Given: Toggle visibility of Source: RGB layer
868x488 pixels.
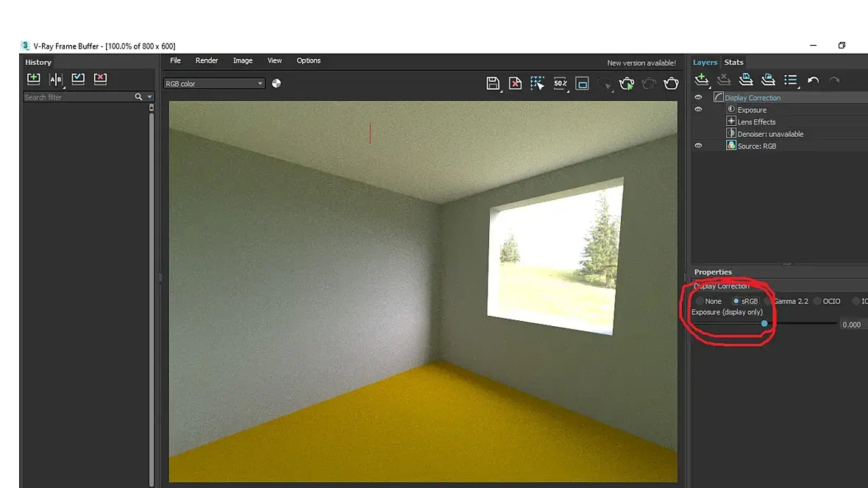Looking at the screenshot, I should tap(698, 146).
